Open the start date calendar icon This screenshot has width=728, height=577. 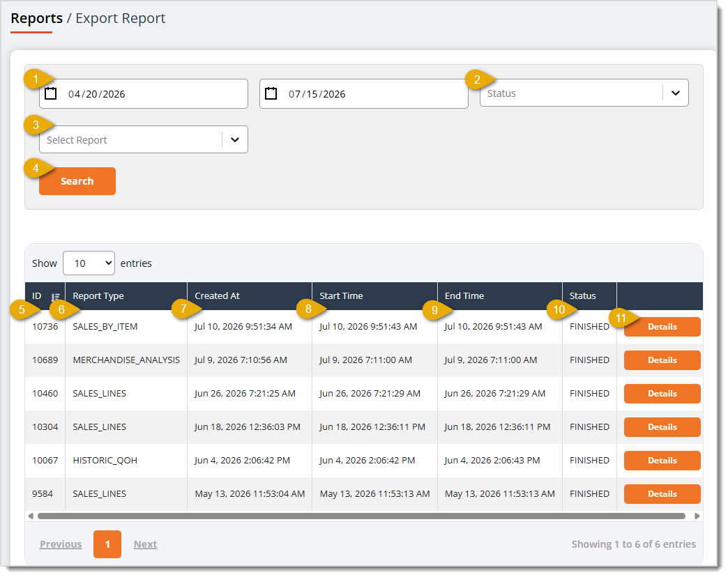pyautogui.click(x=51, y=93)
